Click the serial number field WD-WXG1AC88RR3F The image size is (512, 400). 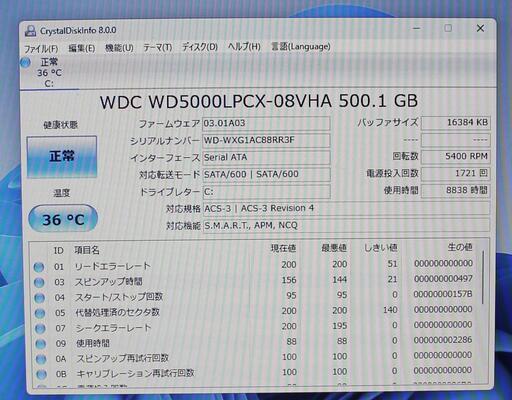click(x=266, y=140)
